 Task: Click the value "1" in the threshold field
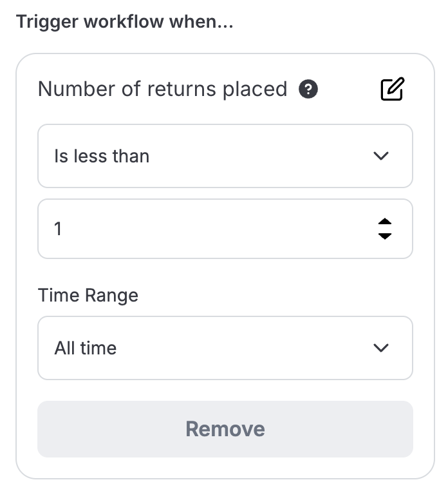coord(58,229)
